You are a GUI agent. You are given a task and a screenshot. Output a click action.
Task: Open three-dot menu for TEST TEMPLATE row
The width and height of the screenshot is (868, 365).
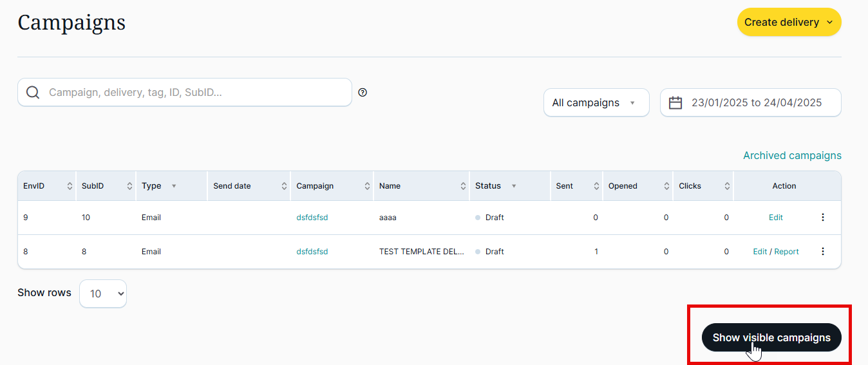pyautogui.click(x=822, y=252)
